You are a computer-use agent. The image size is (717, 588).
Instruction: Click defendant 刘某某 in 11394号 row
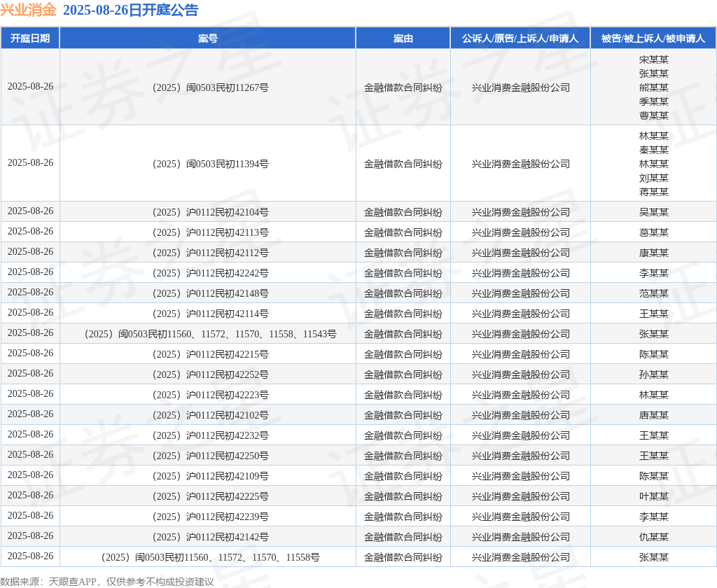coord(653,178)
